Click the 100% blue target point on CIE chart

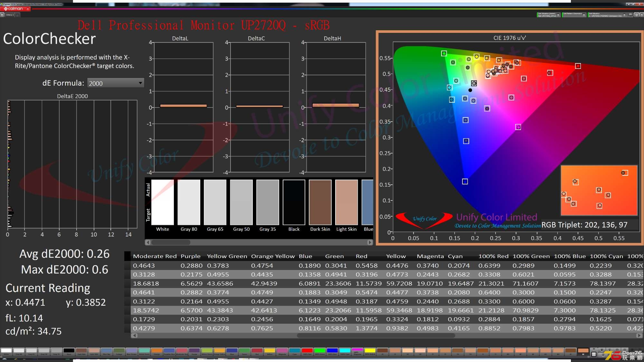pos(465,181)
